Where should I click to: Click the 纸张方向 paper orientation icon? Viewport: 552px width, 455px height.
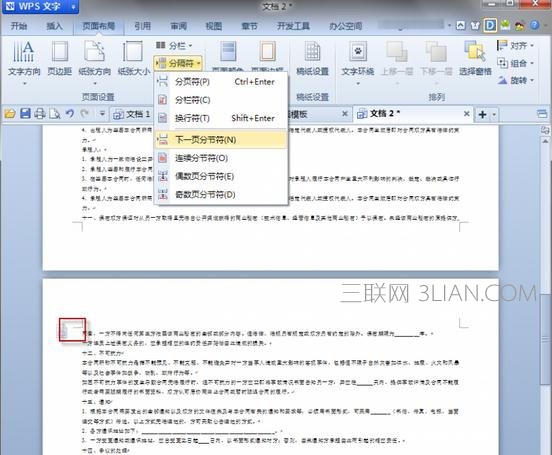94,52
